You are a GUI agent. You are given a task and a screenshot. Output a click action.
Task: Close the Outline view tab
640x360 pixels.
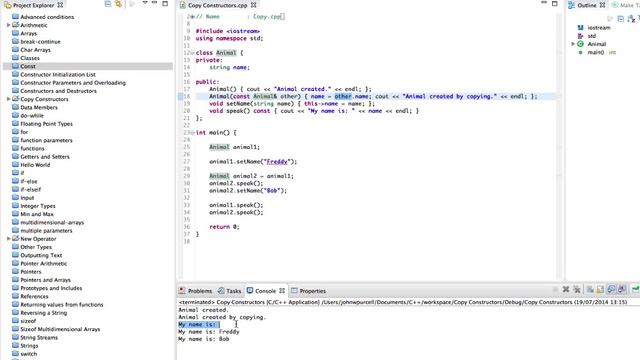tap(602, 5)
